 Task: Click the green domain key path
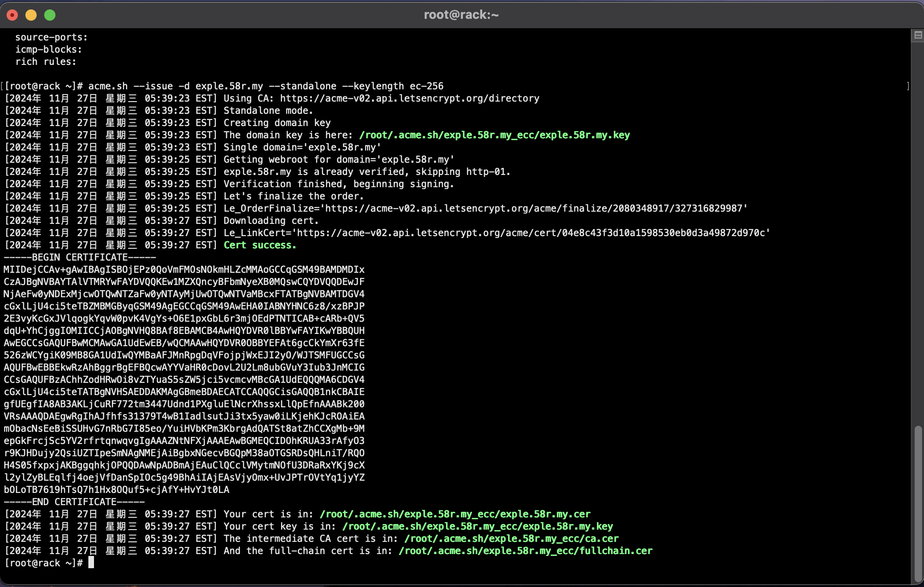click(x=494, y=135)
